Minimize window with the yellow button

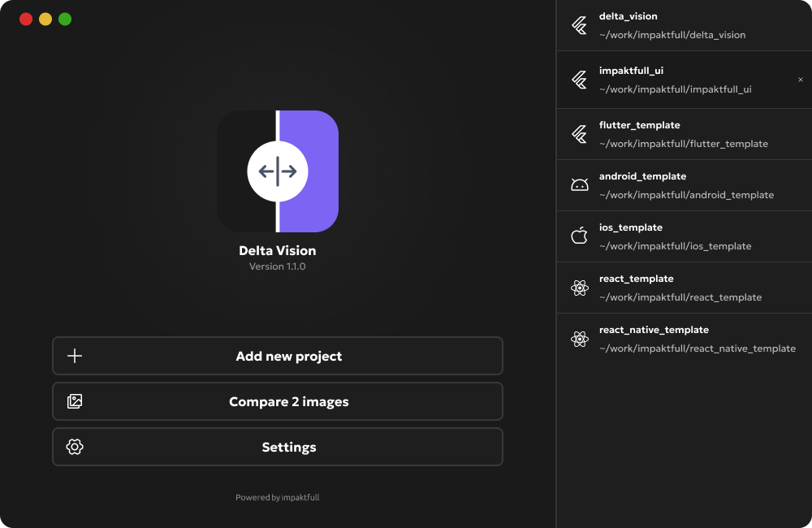(45, 19)
